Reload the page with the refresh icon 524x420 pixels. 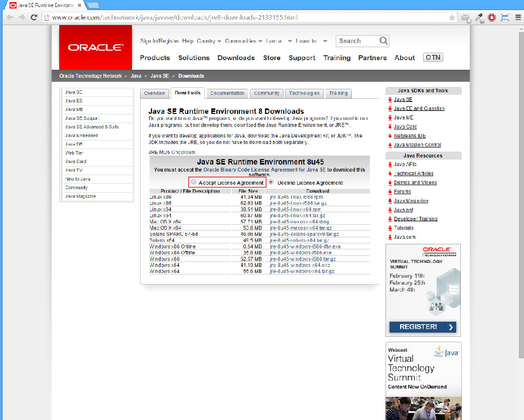(34, 18)
